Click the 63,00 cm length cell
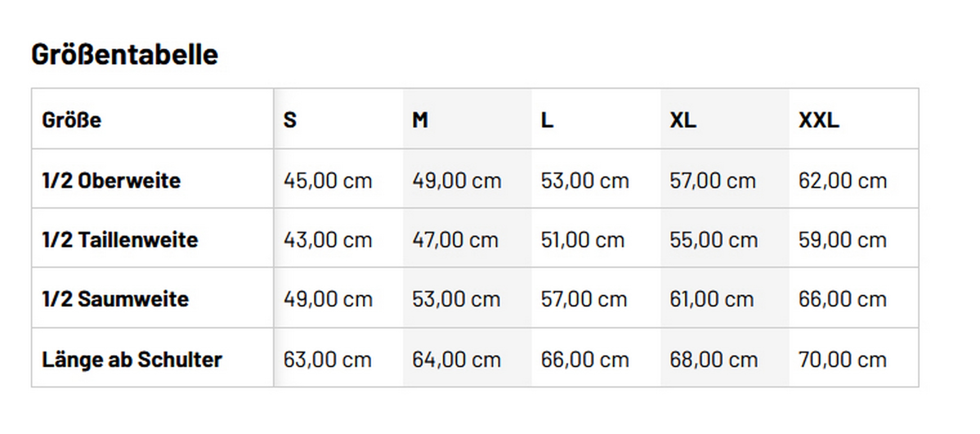This screenshot has height=434, width=980. [x=327, y=359]
